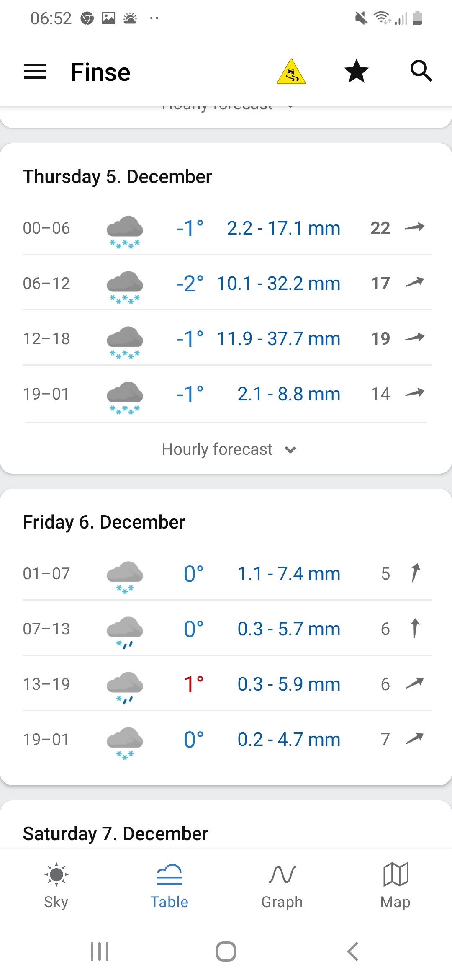Open the Graph view tab
The height and width of the screenshot is (980, 452).
tap(282, 885)
